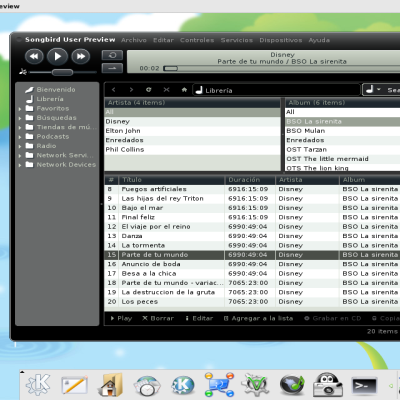Sort by the Título column header

click(x=172, y=180)
